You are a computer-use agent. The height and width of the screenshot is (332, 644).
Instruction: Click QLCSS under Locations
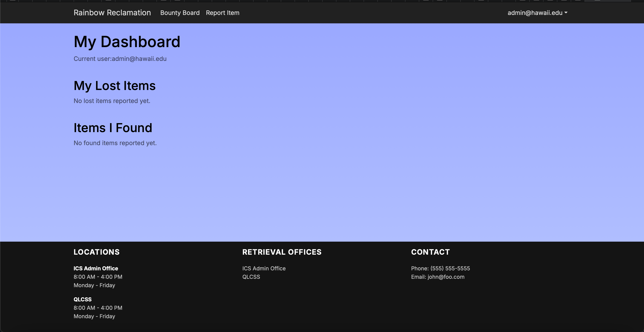pos(82,299)
